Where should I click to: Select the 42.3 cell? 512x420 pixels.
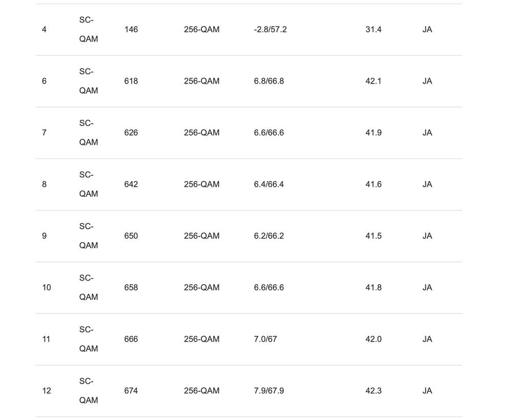pos(373,391)
